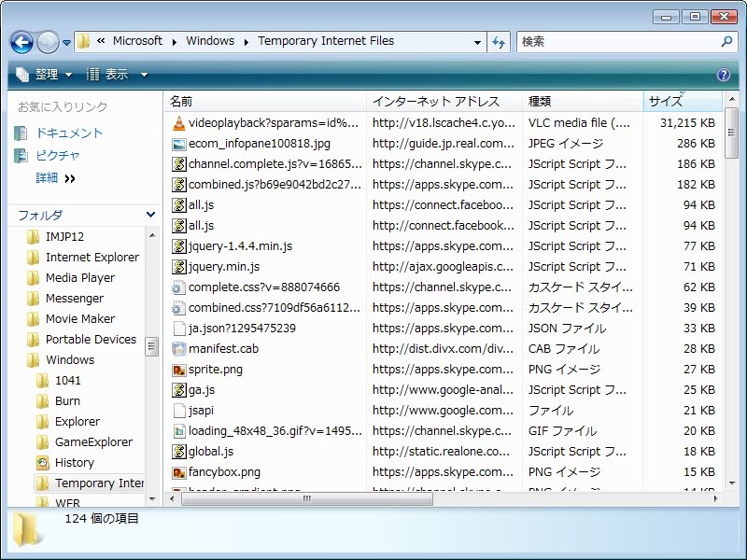
Task: Click the GIF icon of loading_48x48_36.gif
Action: 178,431
